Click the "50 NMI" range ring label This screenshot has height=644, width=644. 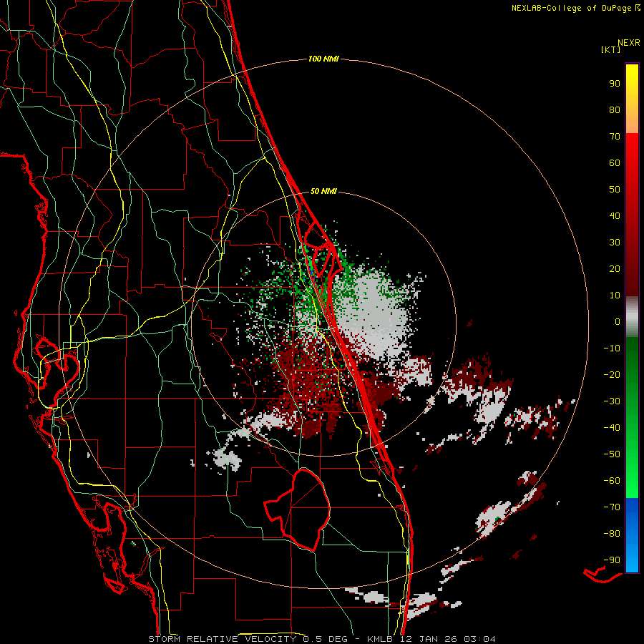tap(323, 191)
